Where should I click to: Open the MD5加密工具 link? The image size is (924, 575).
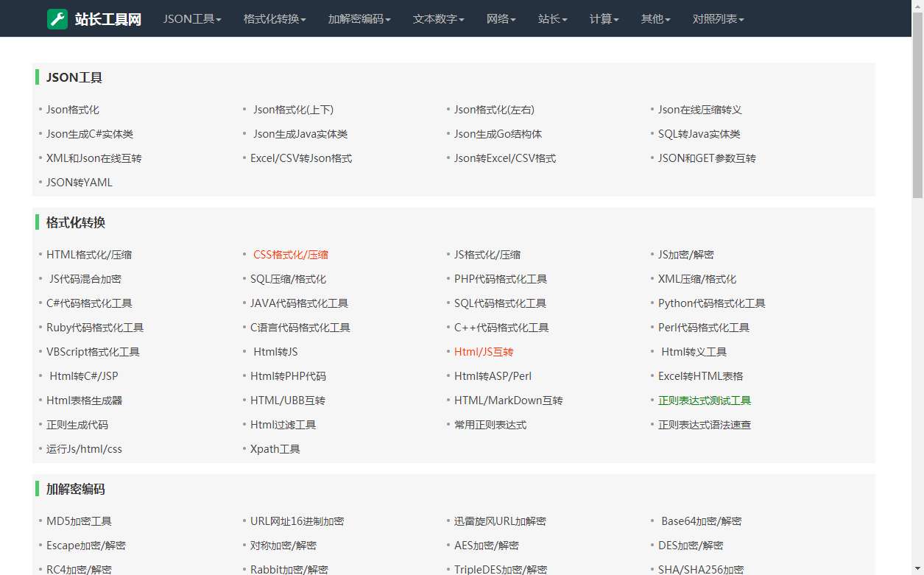pos(78,521)
